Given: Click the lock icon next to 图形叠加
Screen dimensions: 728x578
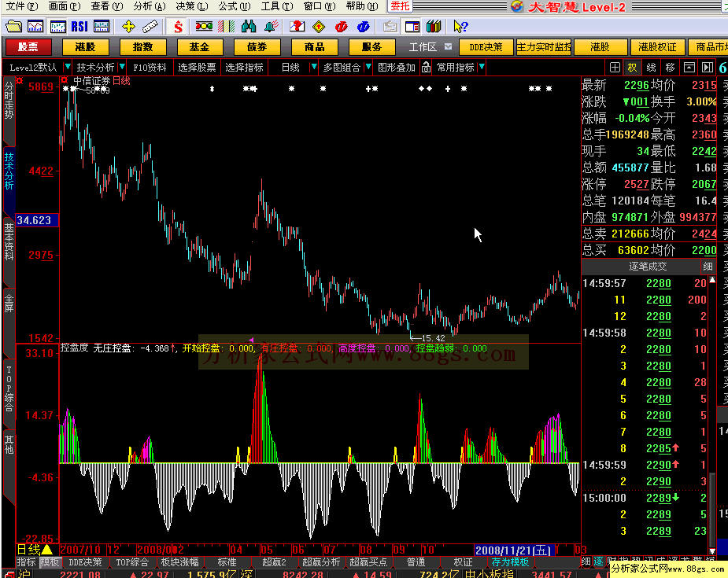Looking at the screenshot, I should 426,68.
